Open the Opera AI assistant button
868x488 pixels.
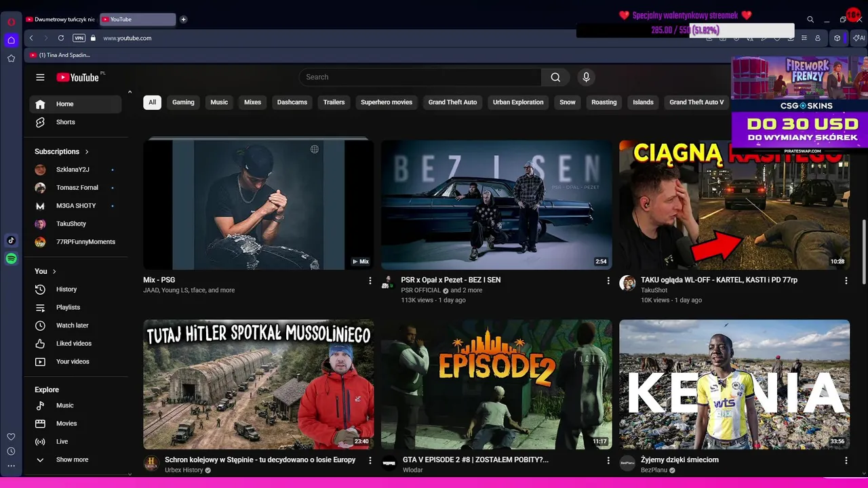click(858, 38)
